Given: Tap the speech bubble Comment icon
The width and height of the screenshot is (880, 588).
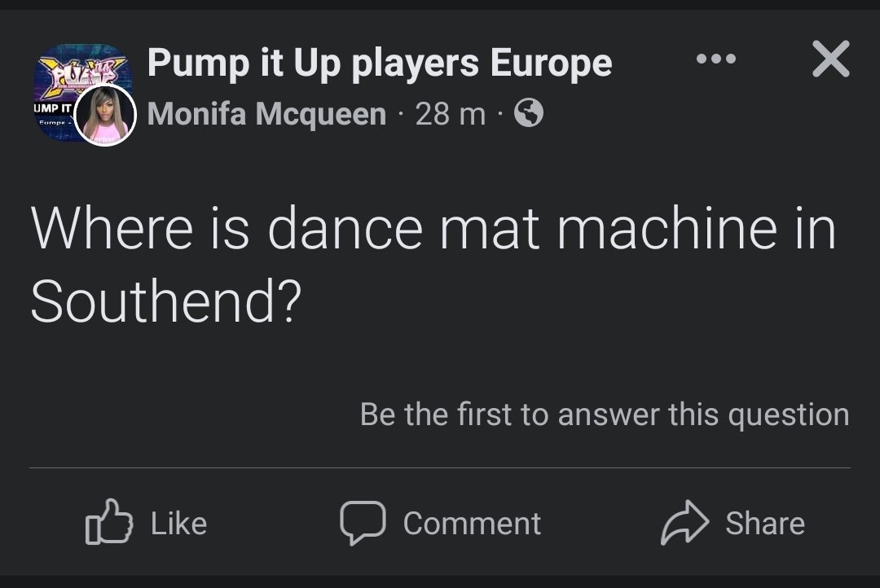Looking at the screenshot, I should (x=362, y=523).
